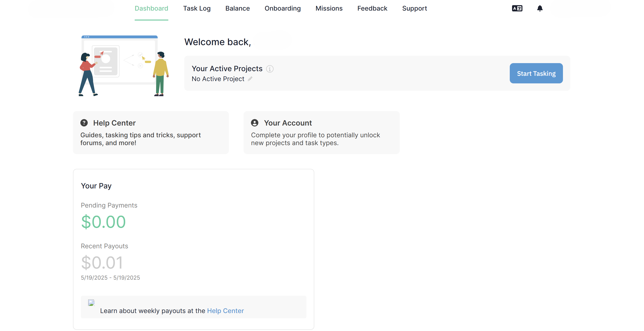Open the Support tab
The image size is (644, 331).
[x=414, y=8]
